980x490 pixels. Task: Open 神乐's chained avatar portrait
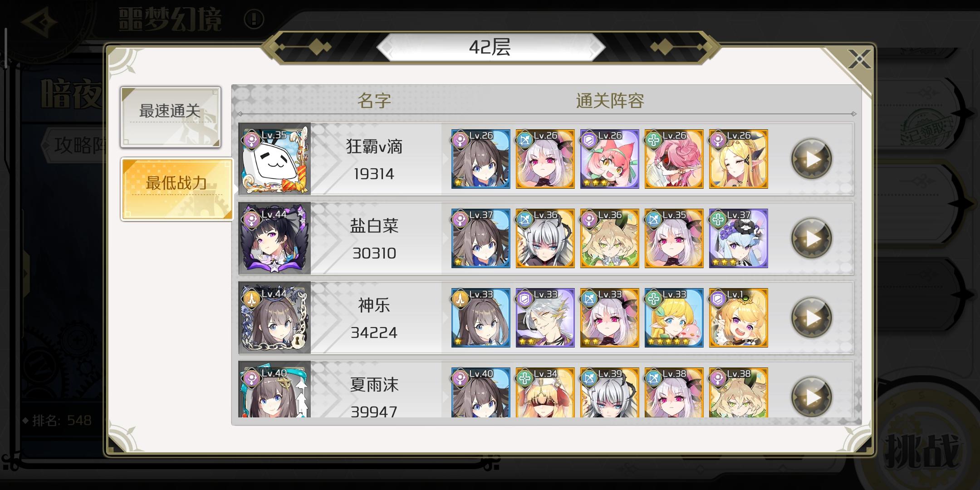[x=274, y=318]
